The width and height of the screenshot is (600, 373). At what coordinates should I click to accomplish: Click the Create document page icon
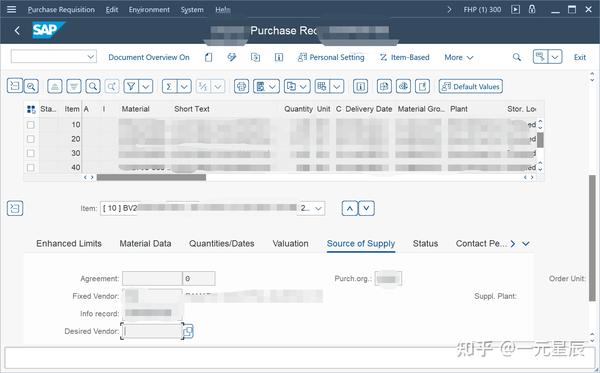point(208,57)
